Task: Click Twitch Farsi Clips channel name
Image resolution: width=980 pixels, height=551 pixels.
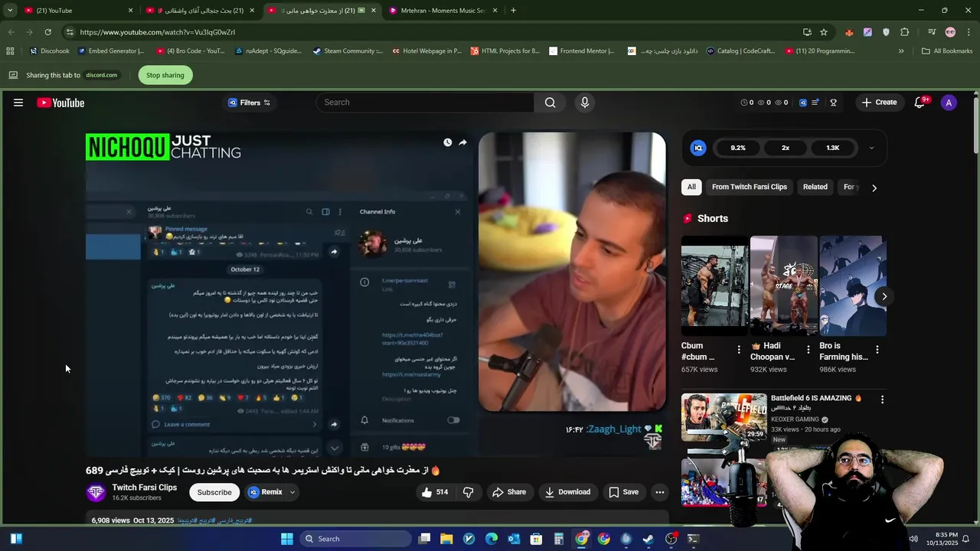Action: (x=144, y=487)
